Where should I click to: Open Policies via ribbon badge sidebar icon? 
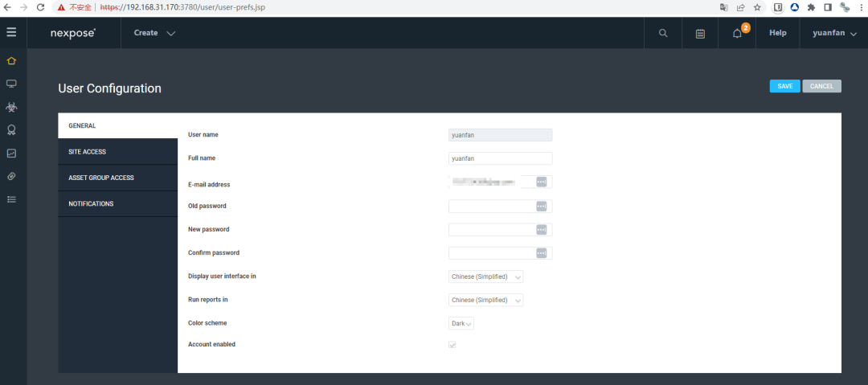11,130
